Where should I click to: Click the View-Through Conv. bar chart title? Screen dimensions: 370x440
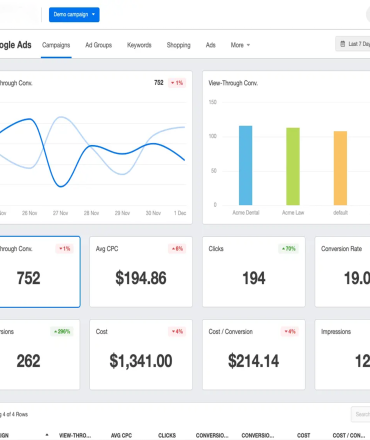point(233,83)
